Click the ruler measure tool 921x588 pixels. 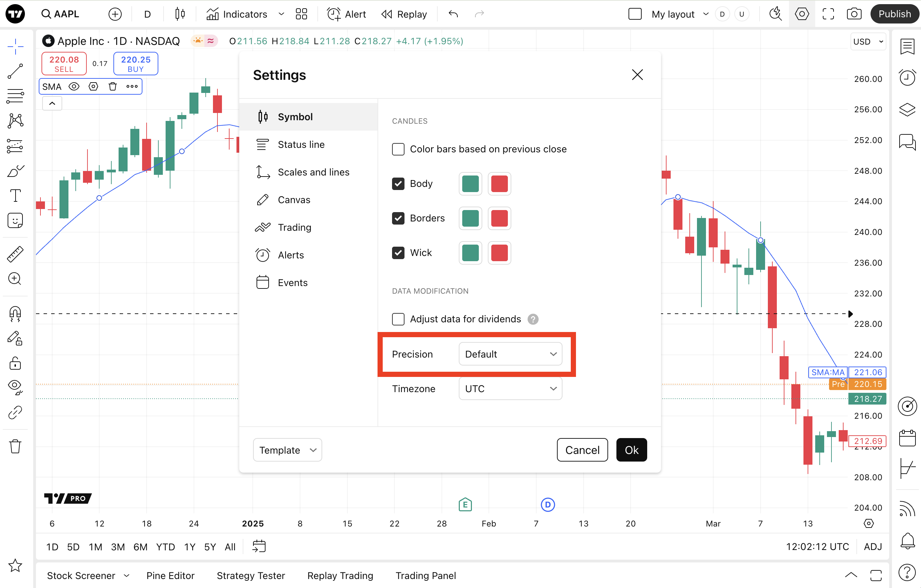15,254
